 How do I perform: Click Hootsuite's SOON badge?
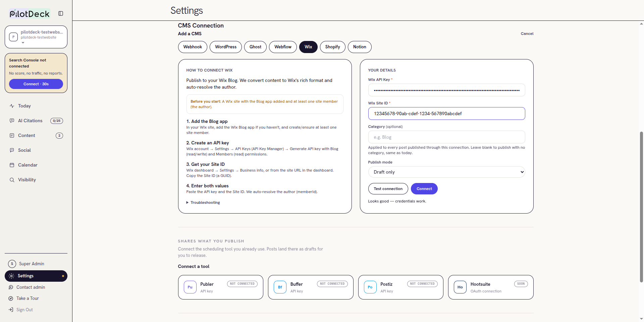(x=521, y=284)
